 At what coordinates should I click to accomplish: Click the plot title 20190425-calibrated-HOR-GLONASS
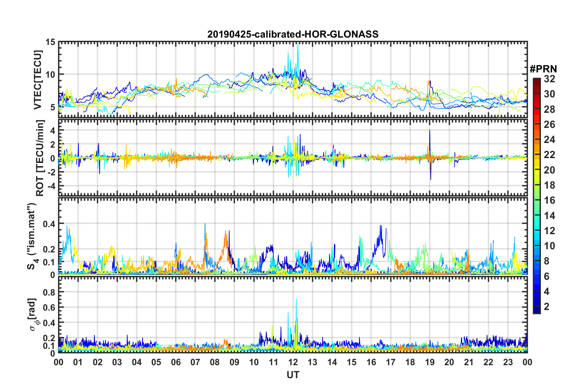pyautogui.click(x=293, y=34)
